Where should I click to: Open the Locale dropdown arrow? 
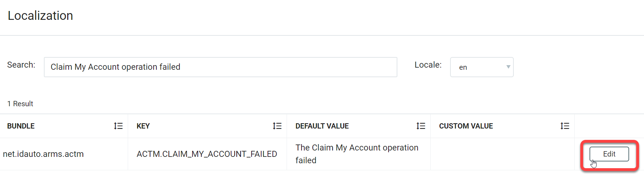[x=508, y=67]
